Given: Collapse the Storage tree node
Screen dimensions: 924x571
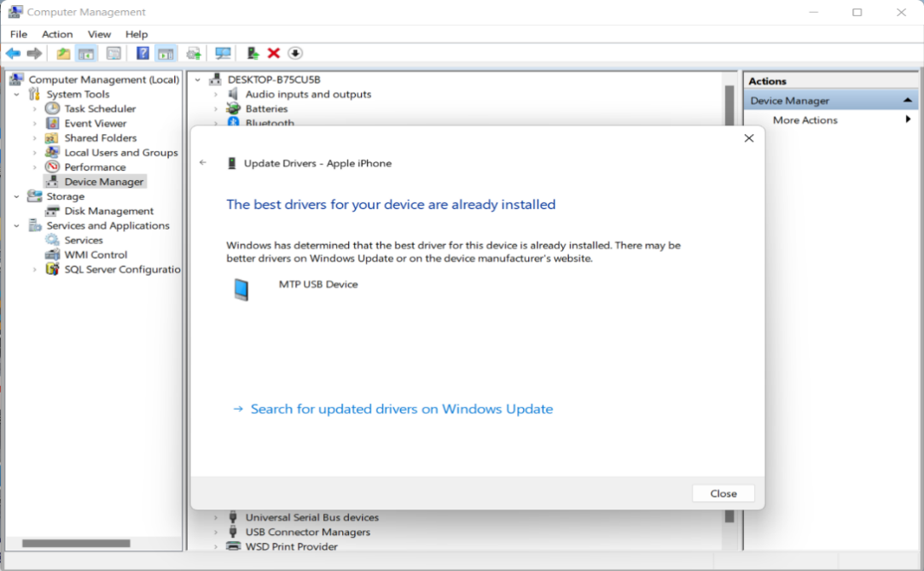Looking at the screenshot, I should tap(16, 196).
